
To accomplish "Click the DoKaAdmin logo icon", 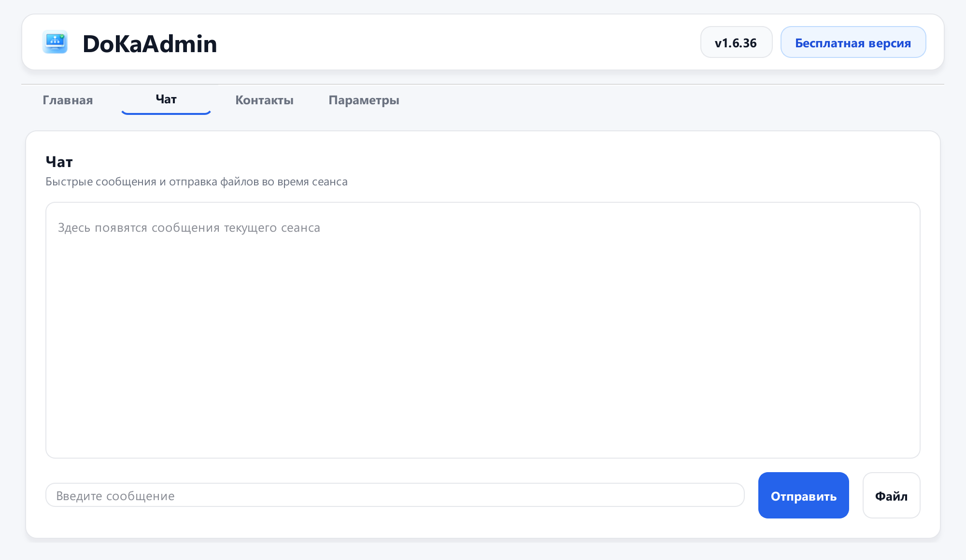I will 55,42.
